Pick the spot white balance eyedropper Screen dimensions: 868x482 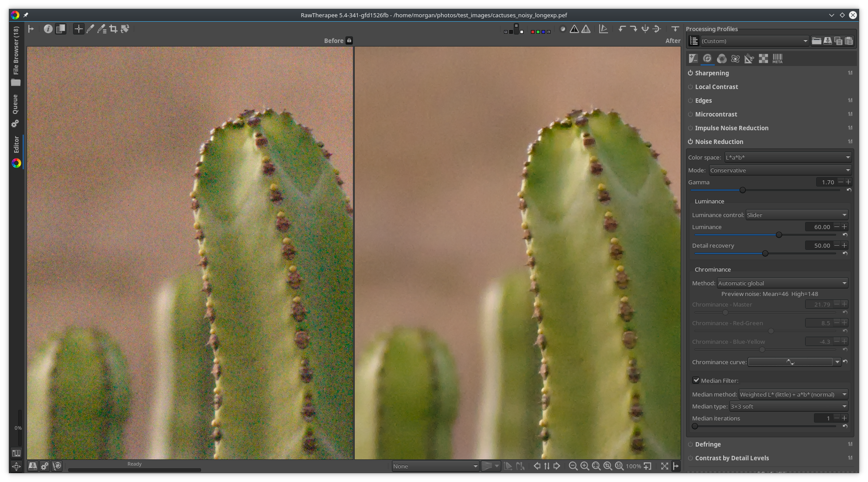pos(90,29)
